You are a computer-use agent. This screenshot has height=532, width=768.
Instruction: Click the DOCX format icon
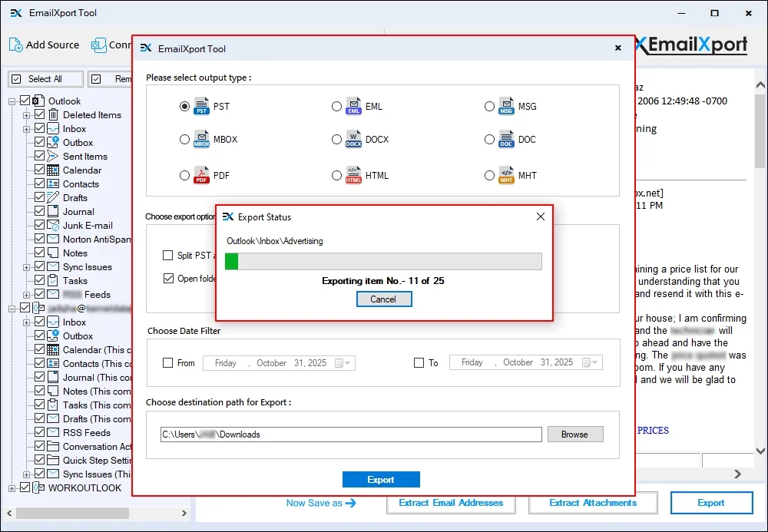pos(355,140)
